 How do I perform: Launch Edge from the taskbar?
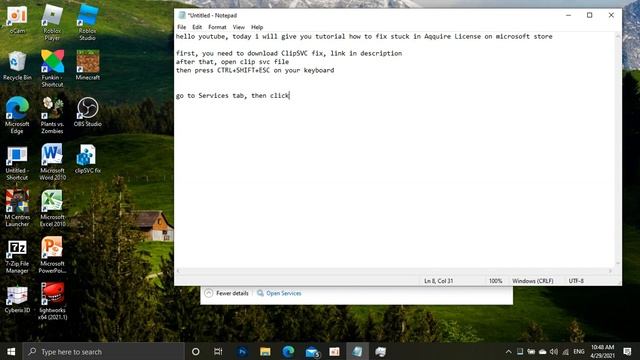[288, 351]
